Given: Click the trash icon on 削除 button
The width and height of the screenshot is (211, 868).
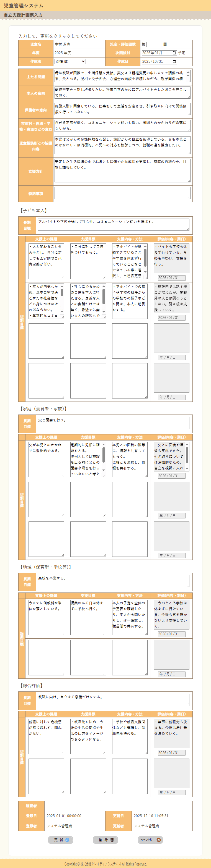Looking at the screenshot, I should 112,840.
